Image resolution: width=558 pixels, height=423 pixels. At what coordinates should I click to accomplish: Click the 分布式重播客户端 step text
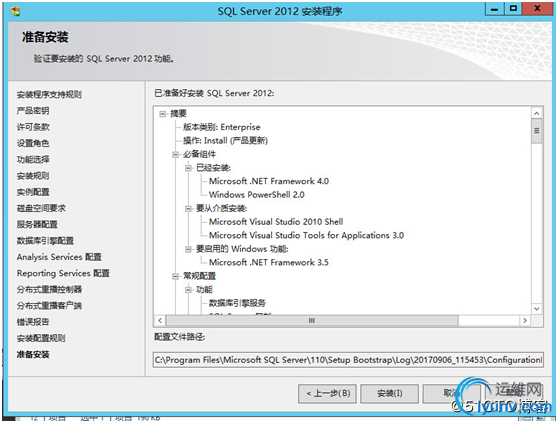click(x=49, y=306)
